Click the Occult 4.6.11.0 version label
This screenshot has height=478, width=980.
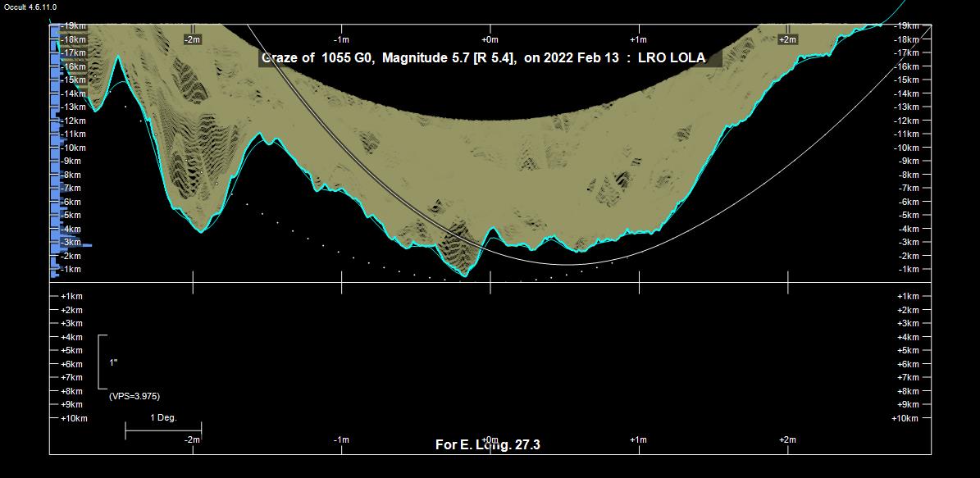(30, 7)
